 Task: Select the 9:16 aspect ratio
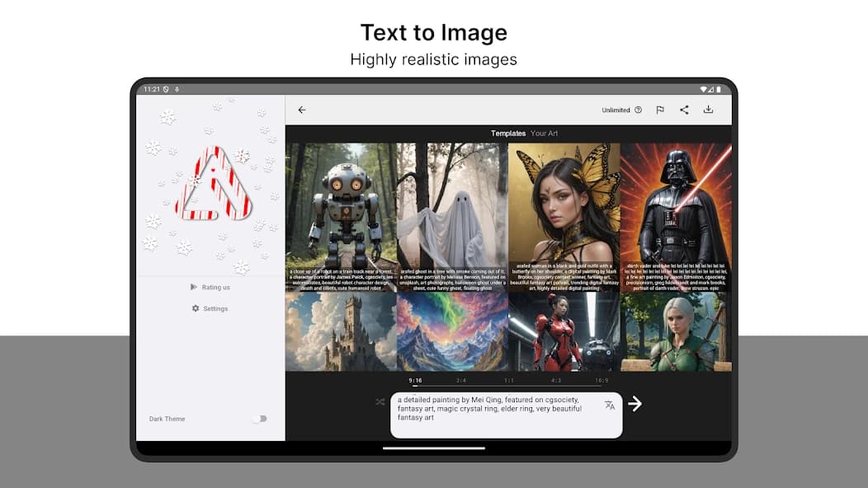(415, 381)
